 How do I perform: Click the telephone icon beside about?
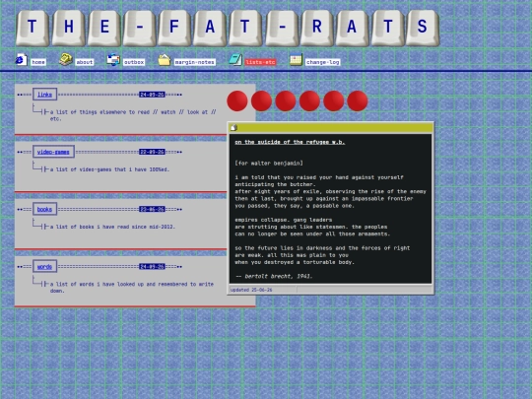(x=65, y=59)
